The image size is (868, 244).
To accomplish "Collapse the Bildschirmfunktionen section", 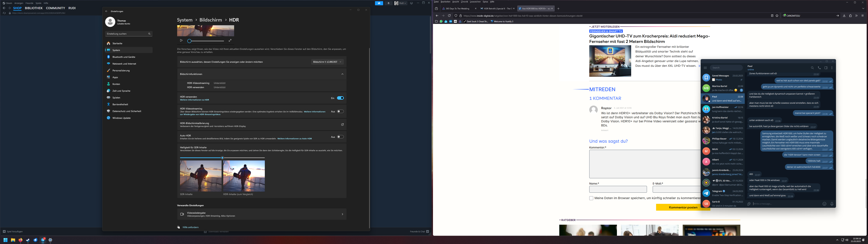I will [342, 74].
